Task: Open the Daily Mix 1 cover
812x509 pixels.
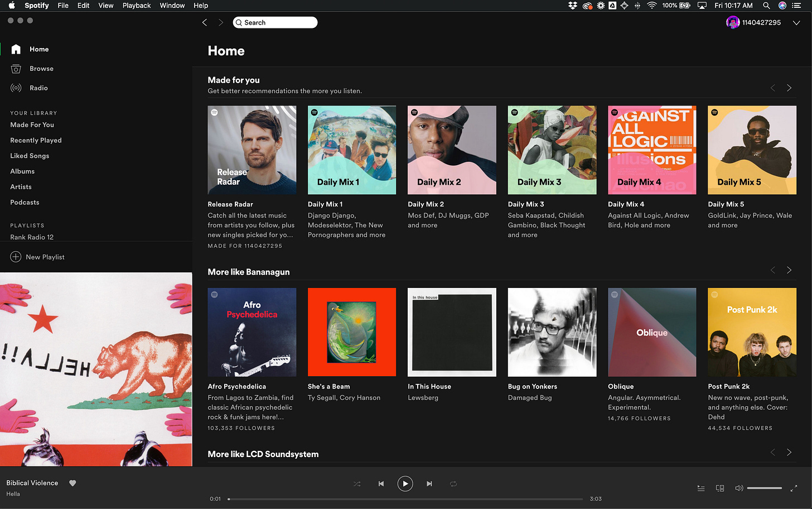Action: (x=352, y=150)
